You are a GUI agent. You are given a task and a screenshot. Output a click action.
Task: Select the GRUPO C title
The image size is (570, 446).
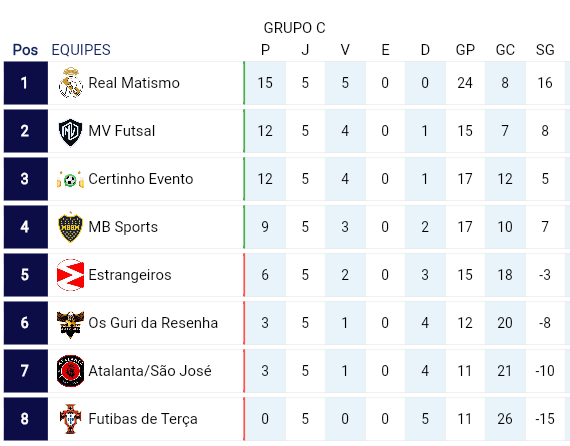tap(294, 28)
